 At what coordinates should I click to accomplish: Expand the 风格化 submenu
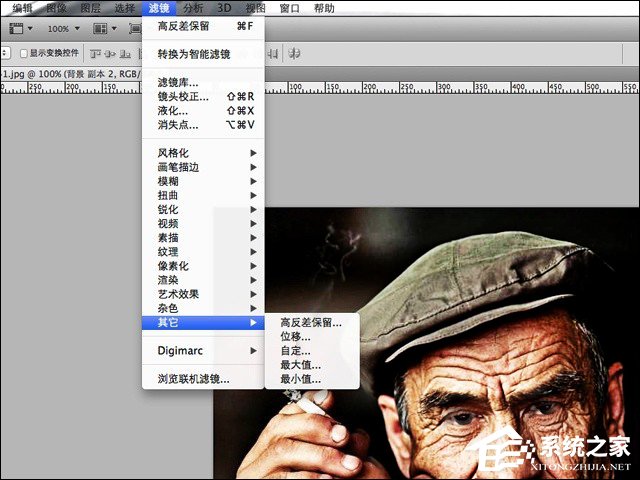[x=203, y=153]
